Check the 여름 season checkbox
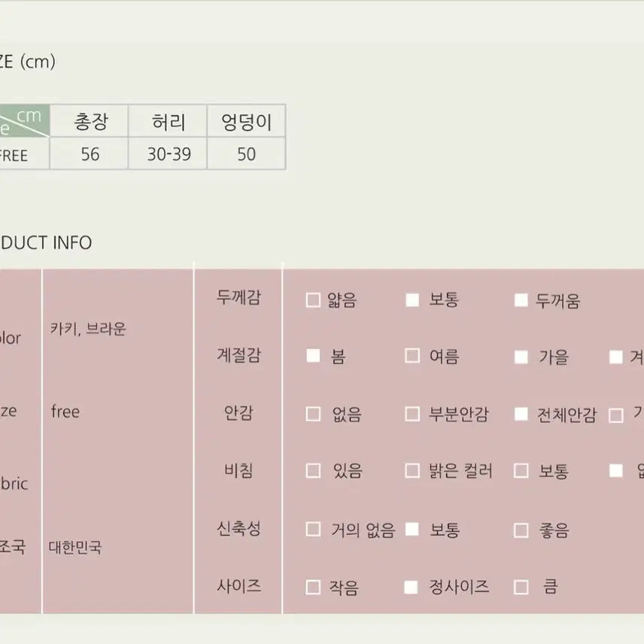Screen dimensions: 644x644 pos(412,357)
